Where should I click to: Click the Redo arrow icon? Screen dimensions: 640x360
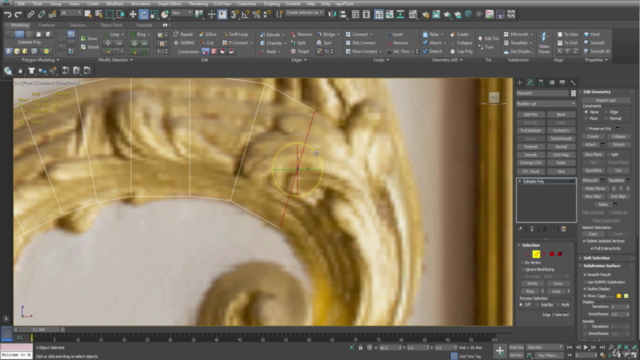click(x=18, y=14)
